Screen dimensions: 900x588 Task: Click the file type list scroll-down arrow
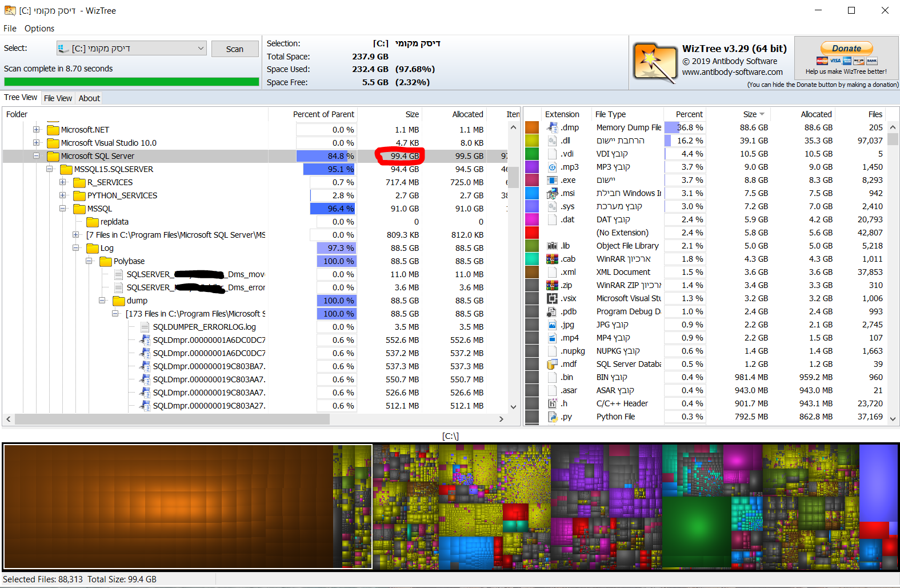(893, 419)
